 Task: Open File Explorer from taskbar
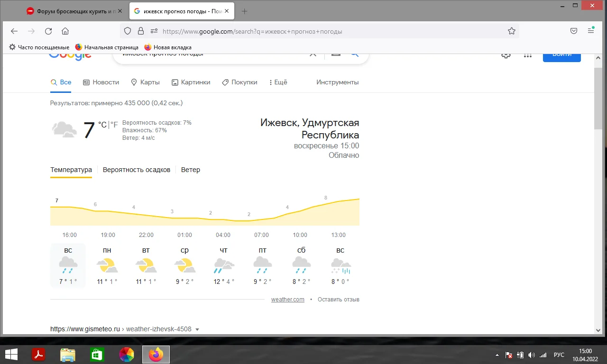68,355
